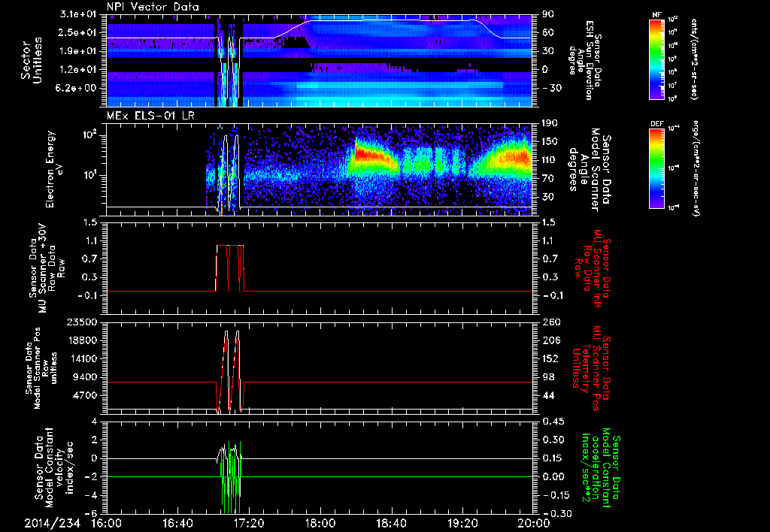Viewport: 770px width, 532px height.
Task: Click the "9400" scanner position tick
Action: click(x=85, y=377)
